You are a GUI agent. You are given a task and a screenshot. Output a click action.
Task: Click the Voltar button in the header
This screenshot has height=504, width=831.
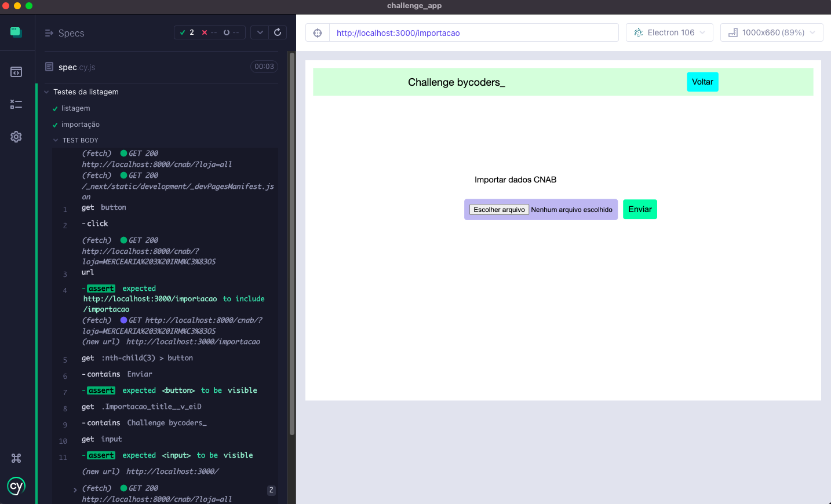point(702,82)
